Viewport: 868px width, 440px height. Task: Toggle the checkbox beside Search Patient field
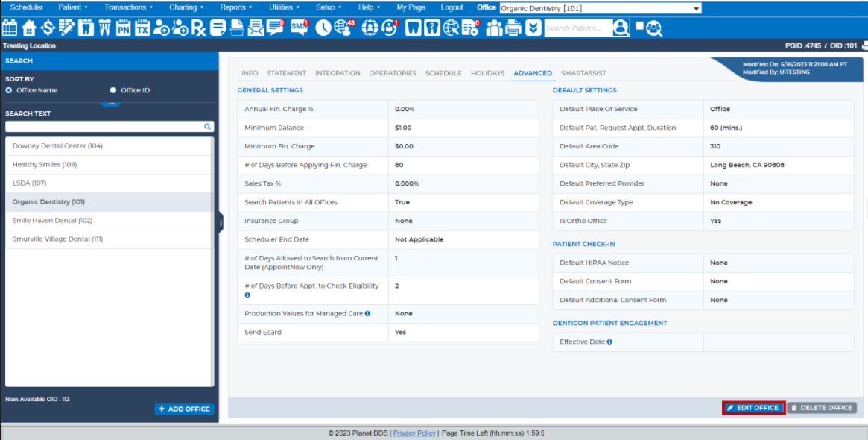(639, 25)
